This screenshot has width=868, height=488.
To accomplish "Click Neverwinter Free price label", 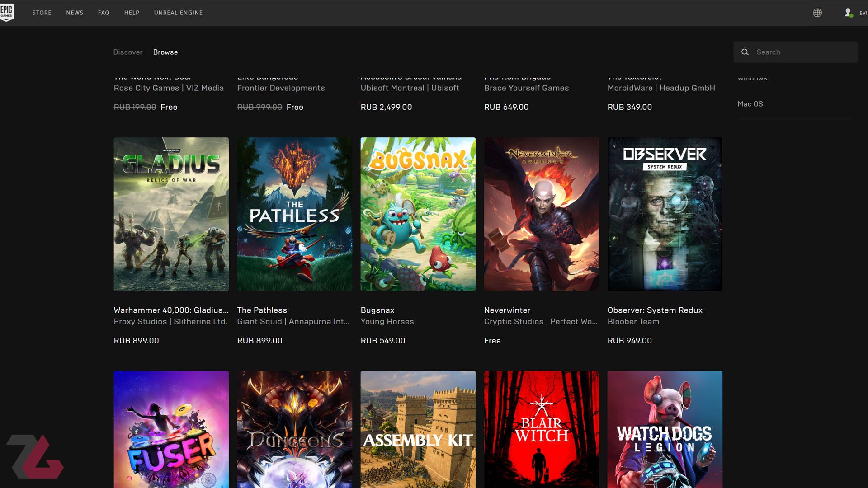I will 492,340.
